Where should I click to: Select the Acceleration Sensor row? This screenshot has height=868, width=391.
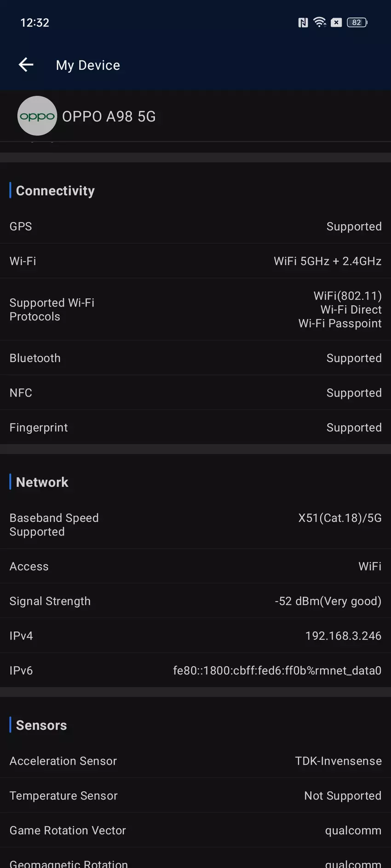click(x=195, y=761)
